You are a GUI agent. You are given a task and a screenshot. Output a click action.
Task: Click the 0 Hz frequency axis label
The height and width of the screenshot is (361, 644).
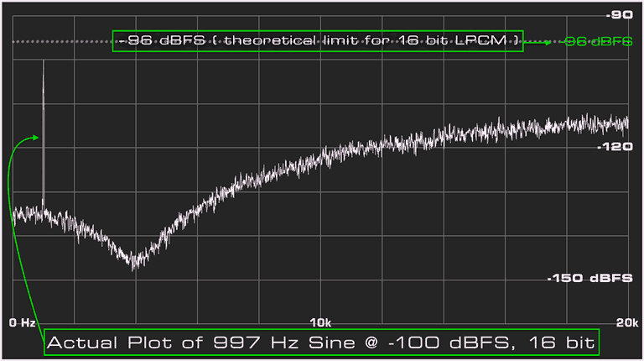point(23,322)
